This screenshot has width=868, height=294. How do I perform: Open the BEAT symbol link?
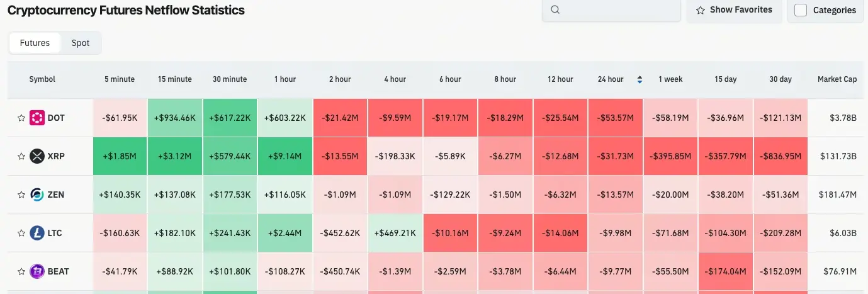[x=59, y=271]
